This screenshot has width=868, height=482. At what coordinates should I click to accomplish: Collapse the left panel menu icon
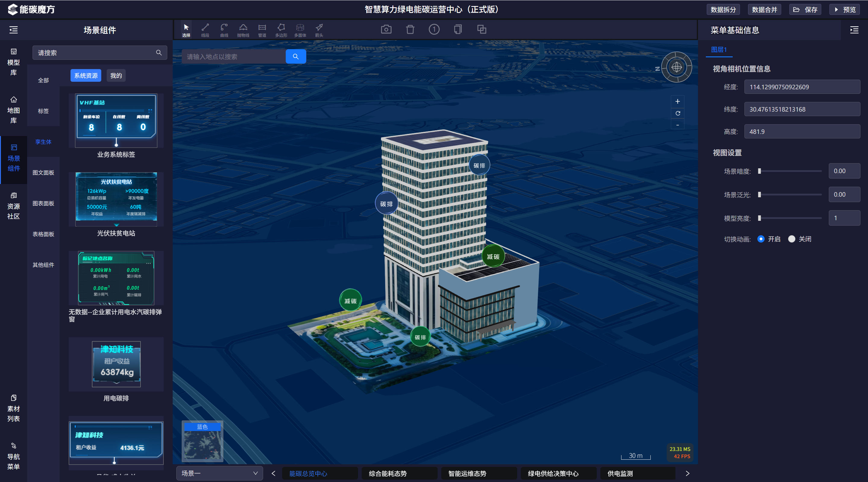(x=14, y=30)
